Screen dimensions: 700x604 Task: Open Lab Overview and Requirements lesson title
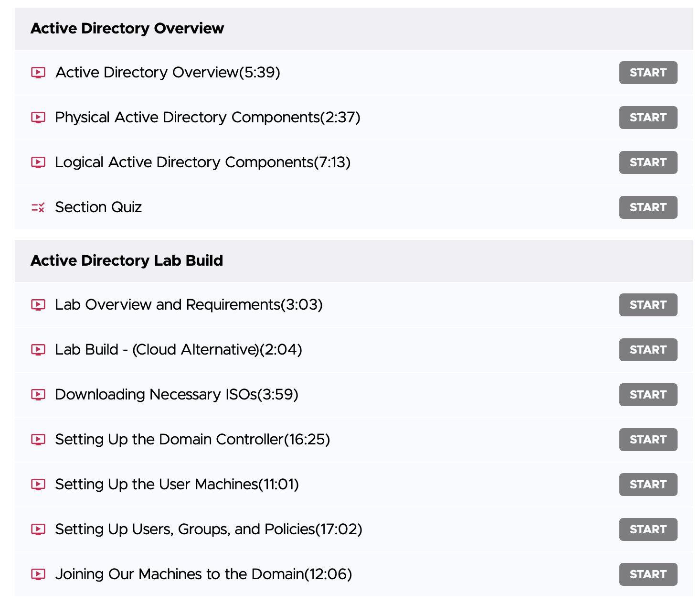pyautogui.click(x=189, y=305)
